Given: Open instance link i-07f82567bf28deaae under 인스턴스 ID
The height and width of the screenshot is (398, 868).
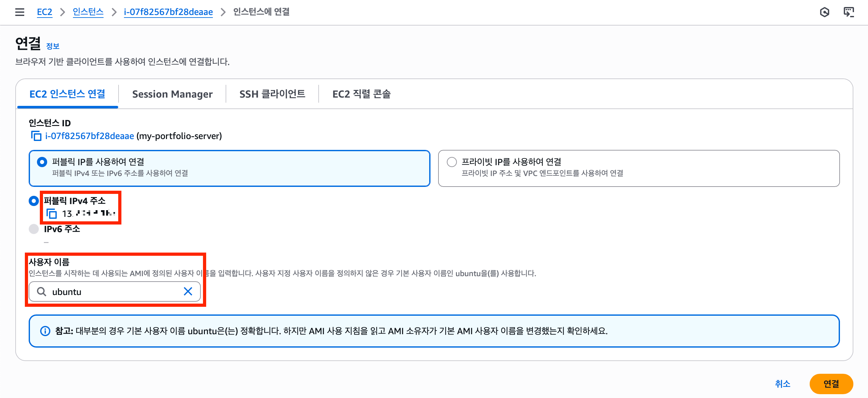Looking at the screenshot, I should tap(90, 136).
